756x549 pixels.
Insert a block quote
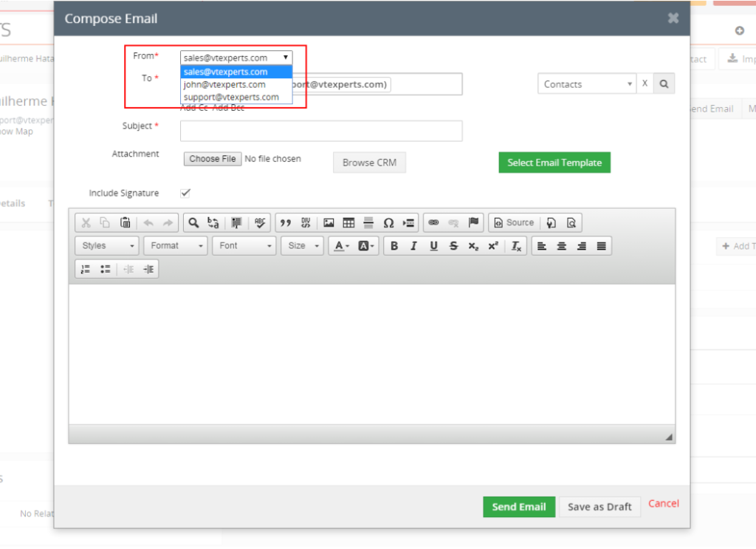click(286, 223)
